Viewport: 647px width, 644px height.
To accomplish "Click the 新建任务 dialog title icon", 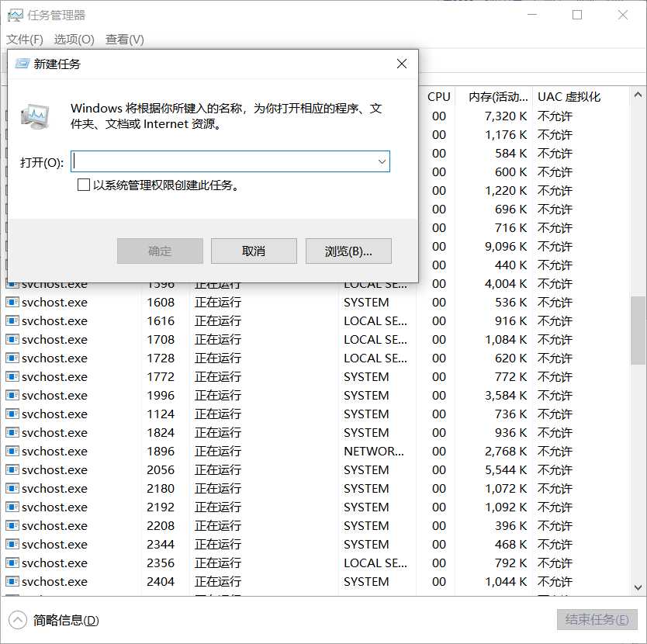I will [x=22, y=64].
